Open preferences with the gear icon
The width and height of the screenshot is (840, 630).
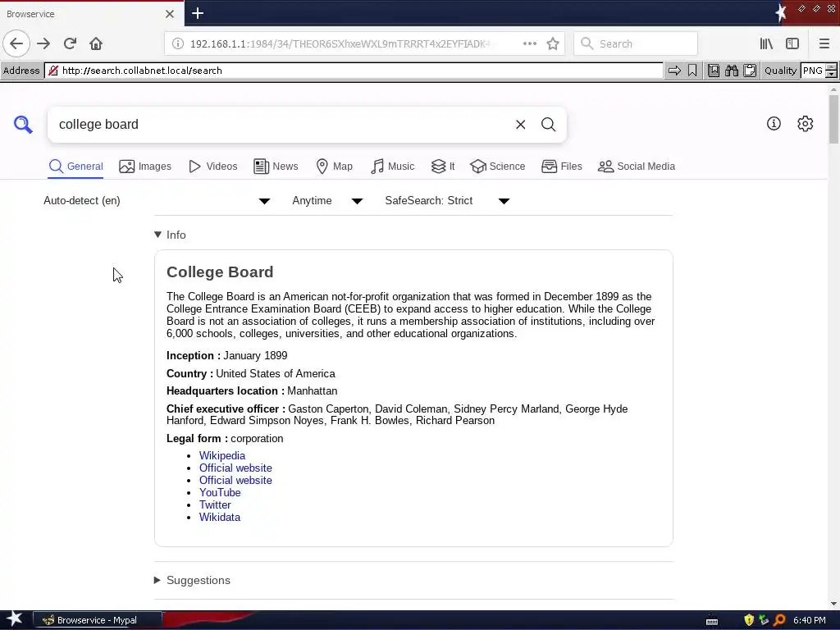805,124
